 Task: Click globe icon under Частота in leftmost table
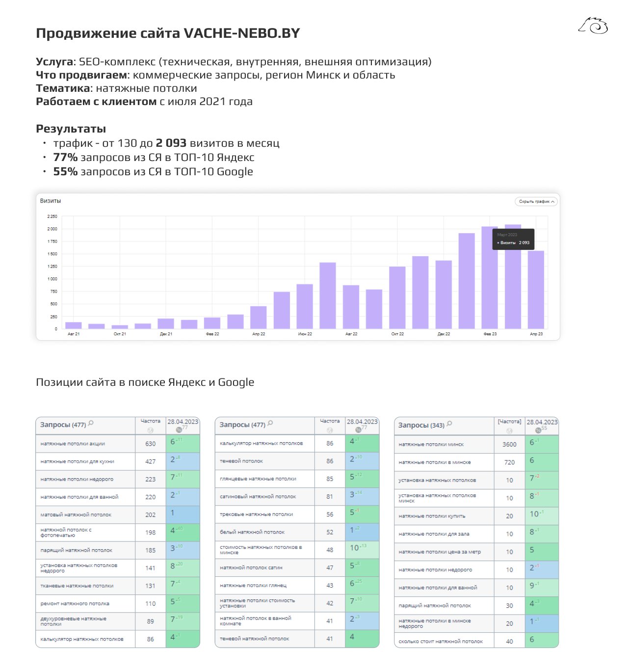150,430
